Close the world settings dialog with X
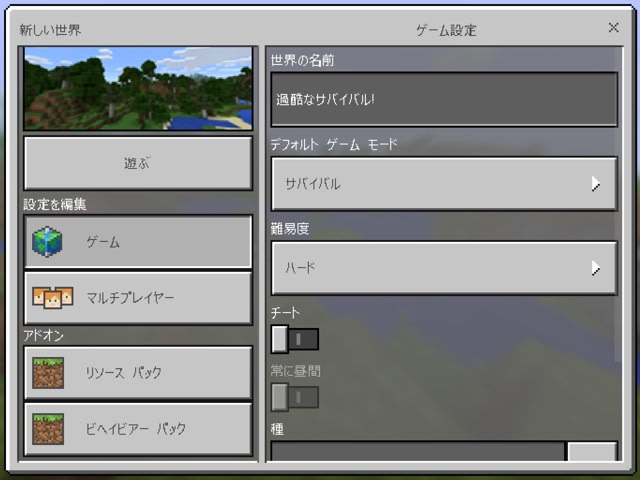 click(x=613, y=28)
